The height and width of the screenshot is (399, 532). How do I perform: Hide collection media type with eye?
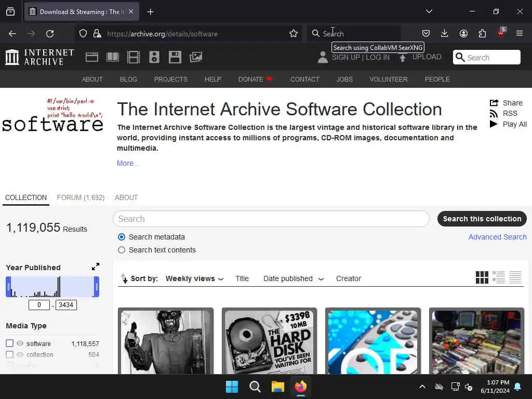click(20, 354)
